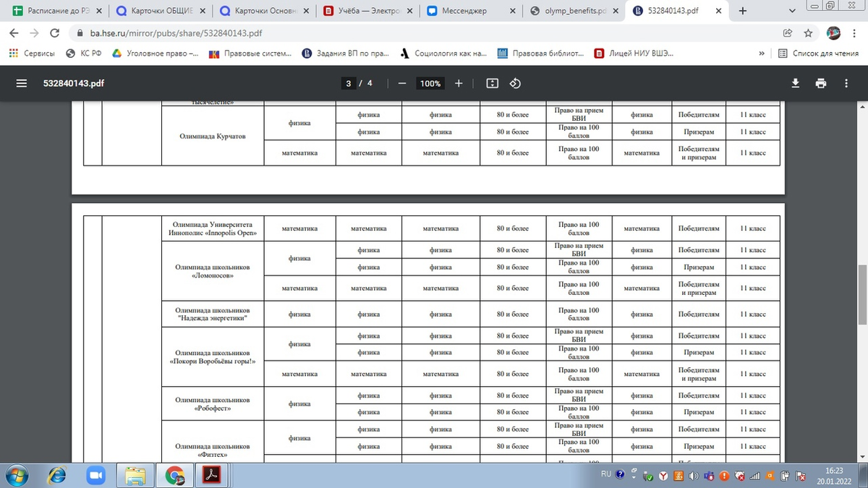Zoom out the PDF document
The image size is (868, 488).
coord(402,83)
